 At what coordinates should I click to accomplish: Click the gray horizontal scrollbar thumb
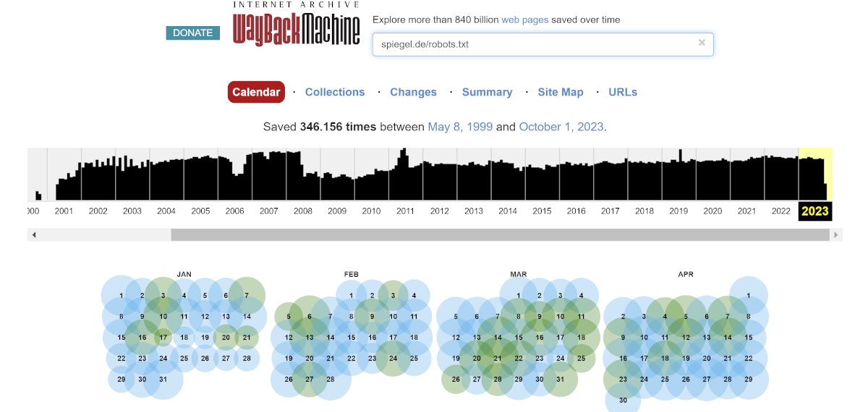point(501,235)
